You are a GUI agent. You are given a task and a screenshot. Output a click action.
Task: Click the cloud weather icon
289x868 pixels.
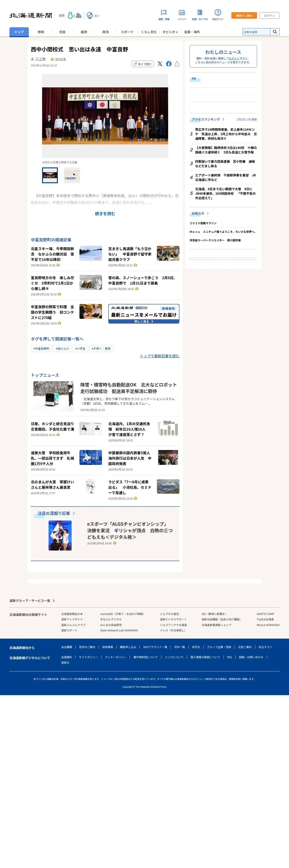point(79,16)
